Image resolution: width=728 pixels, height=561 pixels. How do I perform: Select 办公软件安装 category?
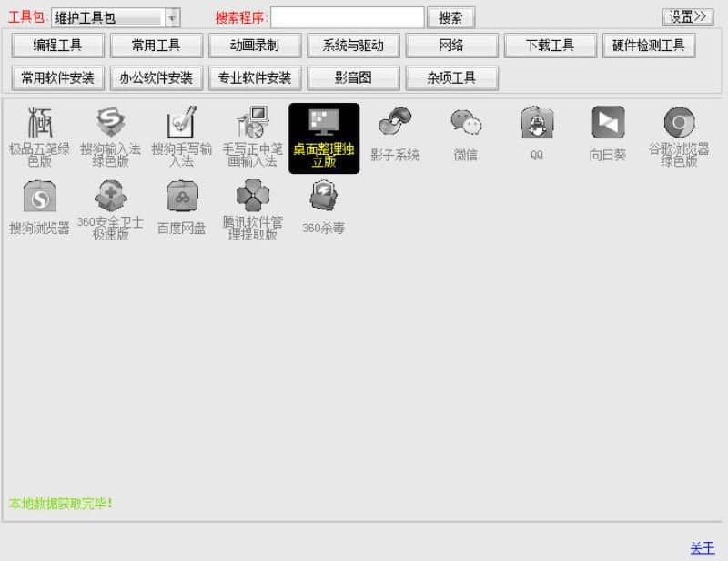pyautogui.click(x=156, y=78)
